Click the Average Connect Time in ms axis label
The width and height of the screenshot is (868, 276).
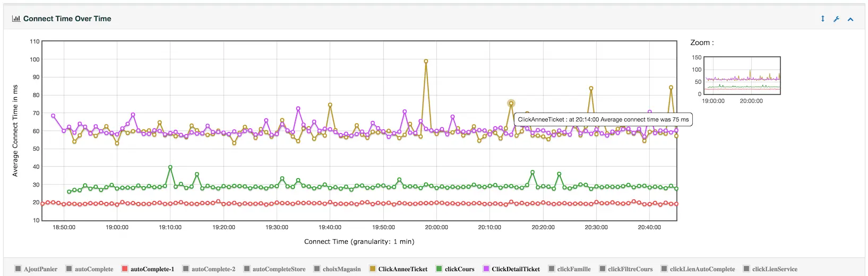(15, 131)
